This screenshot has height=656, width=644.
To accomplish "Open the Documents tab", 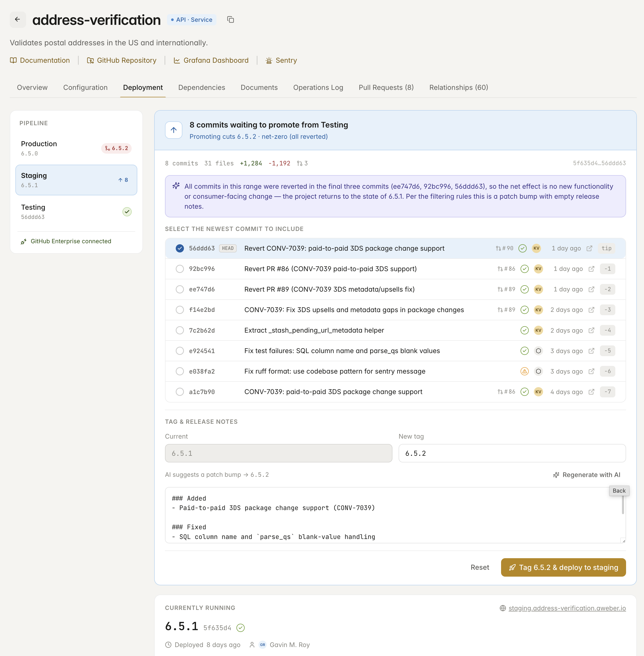I will [259, 87].
